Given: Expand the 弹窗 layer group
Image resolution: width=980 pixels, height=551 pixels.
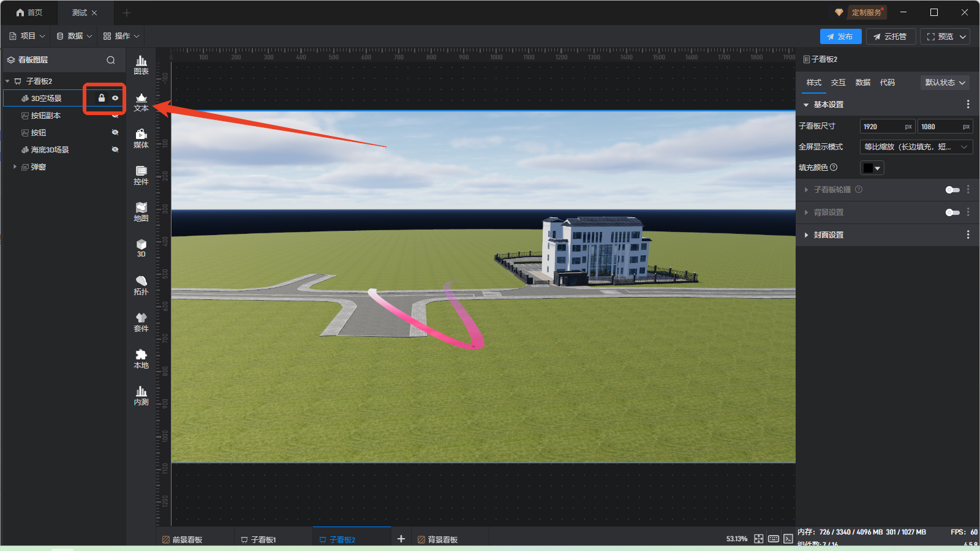Looking at the screenshot, I should coord(15,167).
